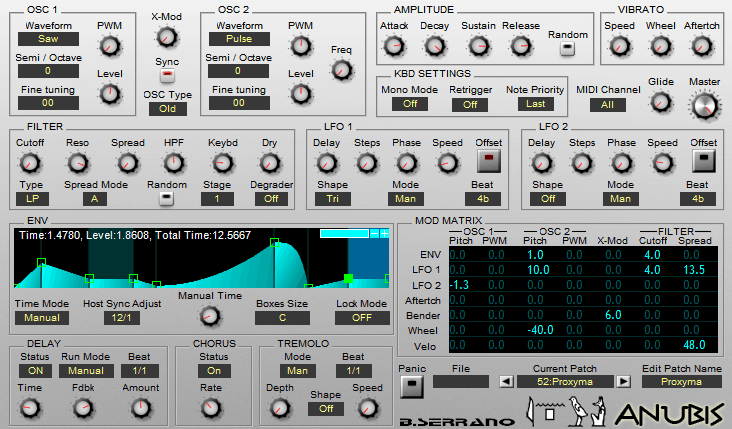
Task: Click the Master volume knob
Action: (x=704, y=105)
